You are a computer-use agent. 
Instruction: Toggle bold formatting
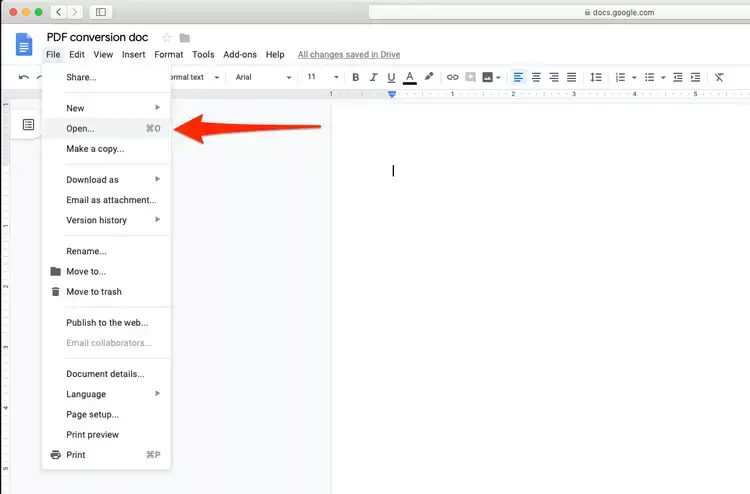click(355, 77)
